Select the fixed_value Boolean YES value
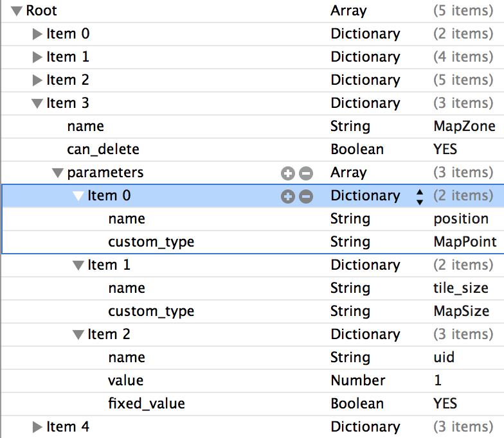Viewport: 504px width, 438px height. click(445, 403)
